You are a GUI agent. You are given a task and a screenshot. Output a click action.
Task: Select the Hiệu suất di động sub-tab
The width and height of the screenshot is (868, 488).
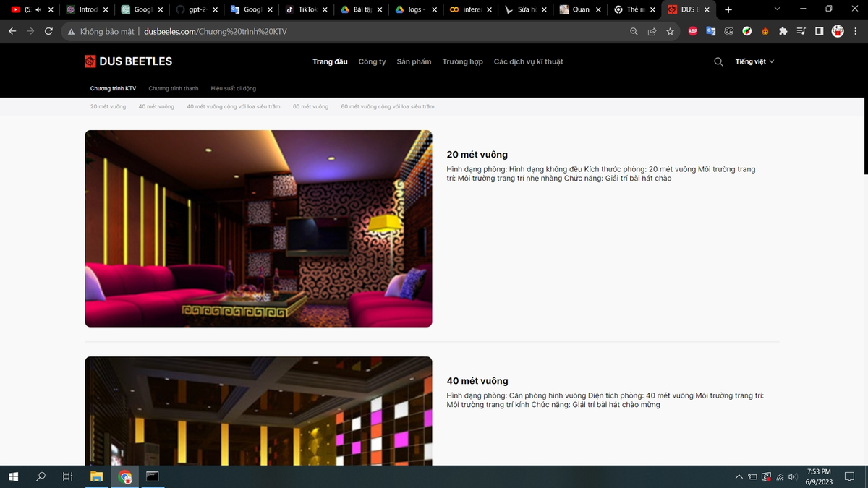234,88
